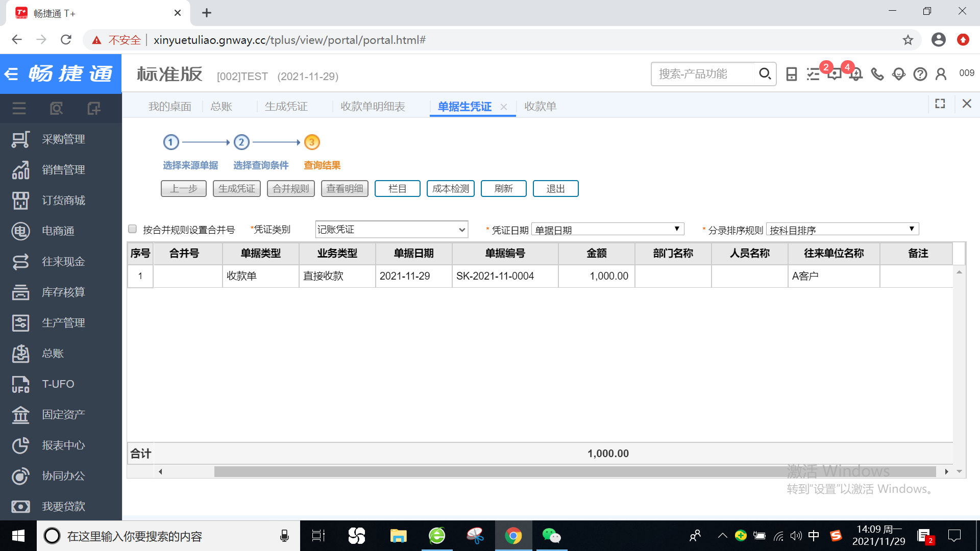The height and width of the screenshot is (551, 980).
Task: Close all tabs with the X button
Action: point(967,104)
